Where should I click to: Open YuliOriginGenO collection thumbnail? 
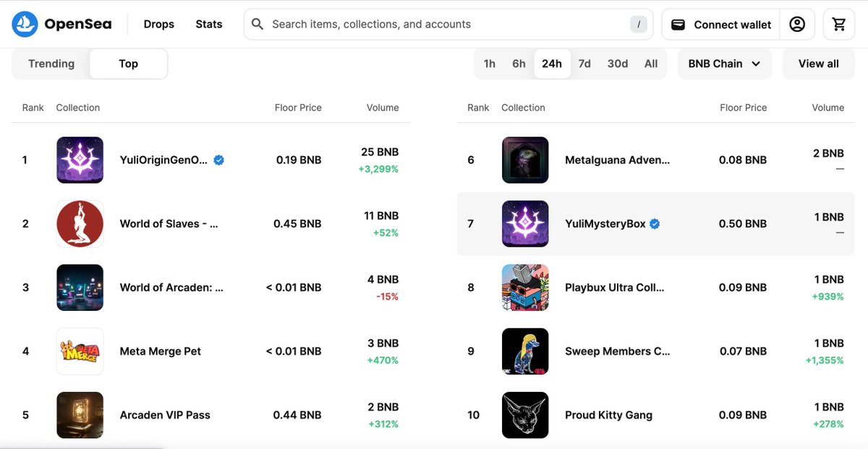tap(80, 160)
